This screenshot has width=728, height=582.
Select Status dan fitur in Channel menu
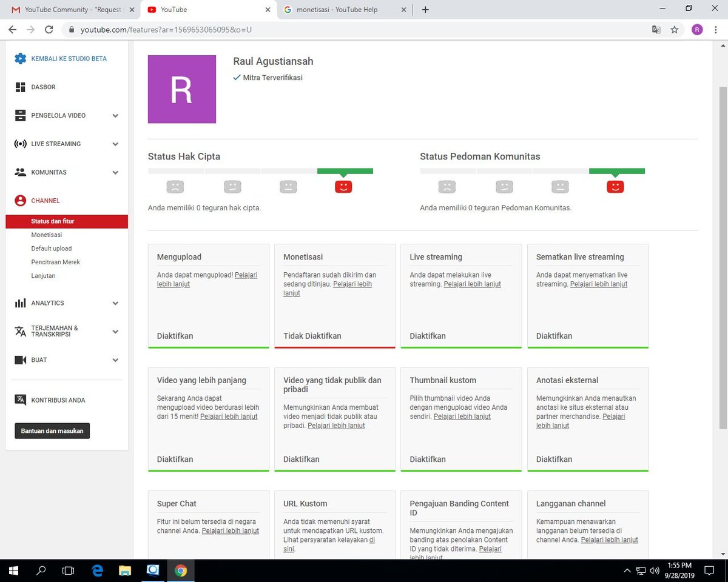67,221
